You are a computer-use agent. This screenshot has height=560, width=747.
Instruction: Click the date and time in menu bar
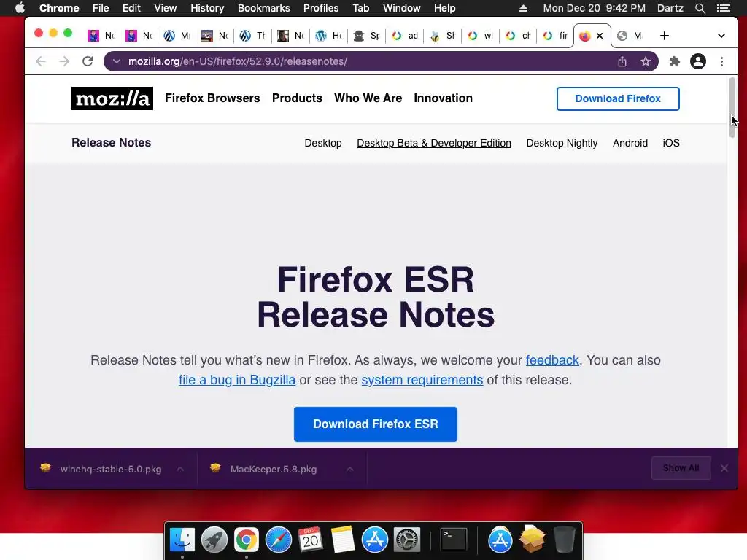pyautogui.click(x=594, y=8)
